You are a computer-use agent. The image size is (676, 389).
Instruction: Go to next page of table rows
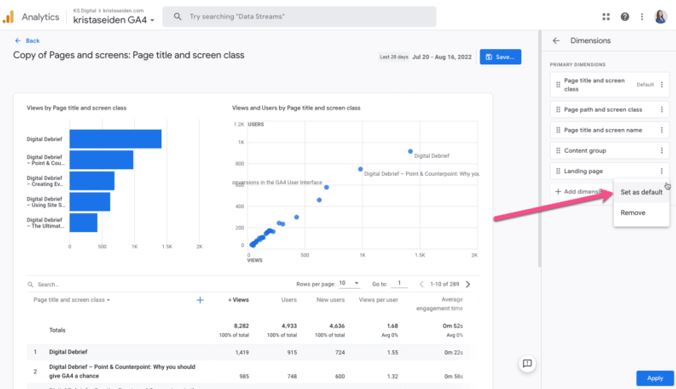[468, 284]
